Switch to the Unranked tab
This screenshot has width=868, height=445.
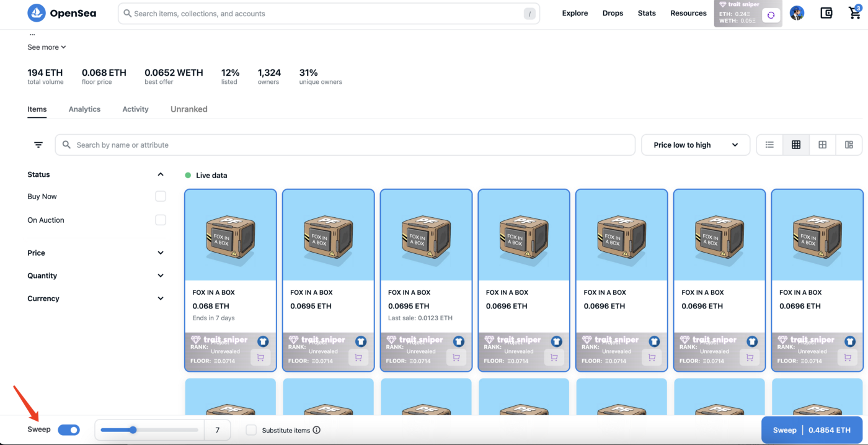tap(189, 109)
